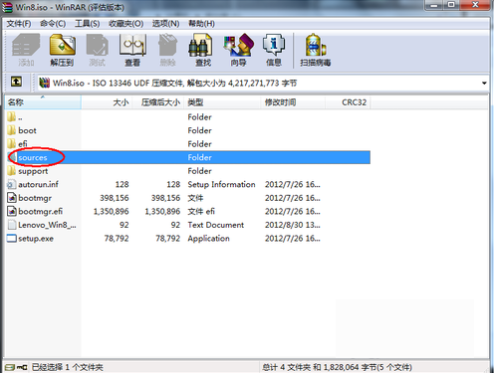Click the Extract To (解压到) icon
Image resolution: width=495 pixels, height=373 pixels.
[x=62, y=50]
